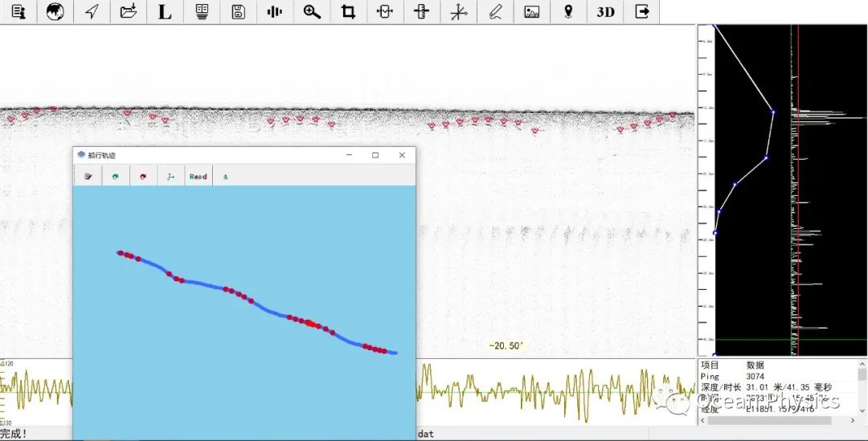Screen dimensions: 868x441
Task: Click the red redo arrow in track window
Action: pos(143,176)
